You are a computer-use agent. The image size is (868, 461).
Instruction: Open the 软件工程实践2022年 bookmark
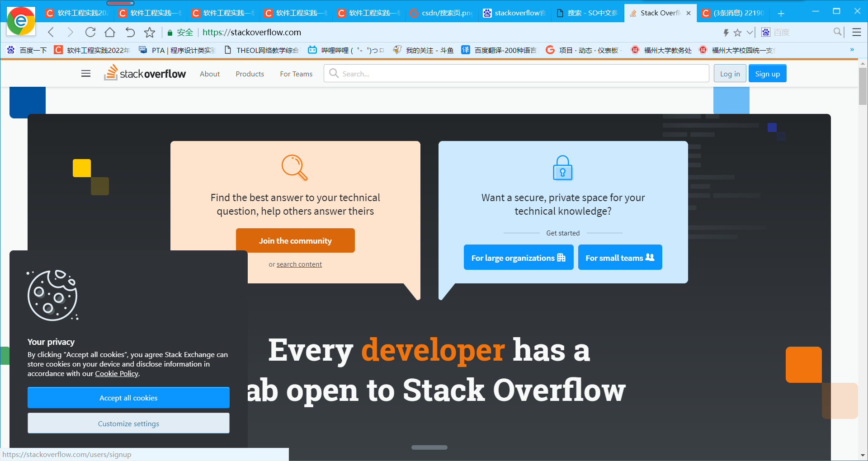(x=92, y=50)
